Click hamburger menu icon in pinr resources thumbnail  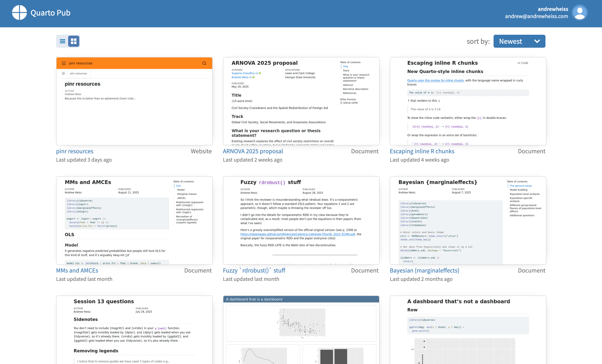64,63
